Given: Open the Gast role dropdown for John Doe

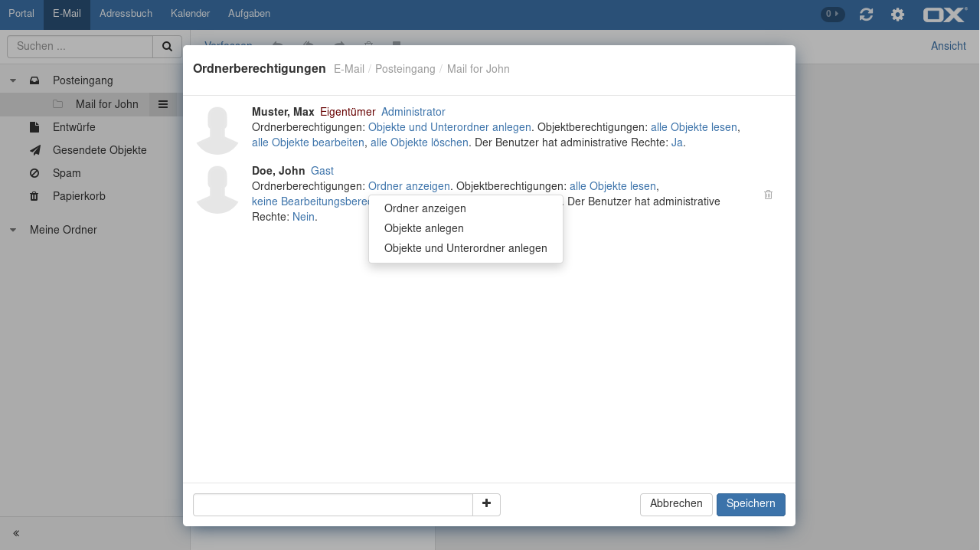Looking at the screenshot, I should [x=322, y=171].
